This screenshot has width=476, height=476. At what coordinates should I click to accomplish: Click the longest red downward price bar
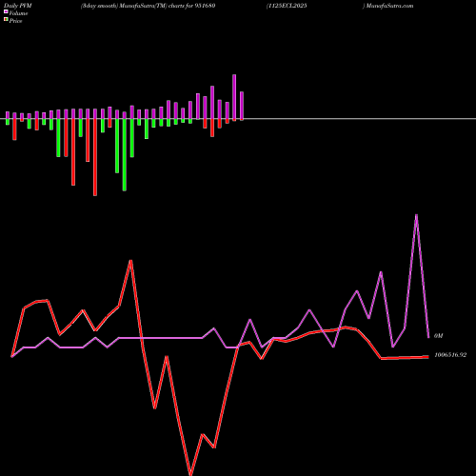coord(95,157)
